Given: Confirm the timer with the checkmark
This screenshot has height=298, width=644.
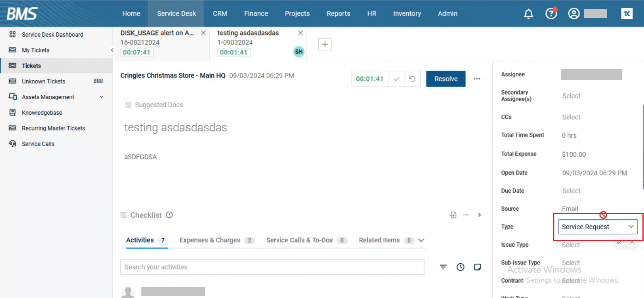Looking at the screenshot, I should [396, 79].
